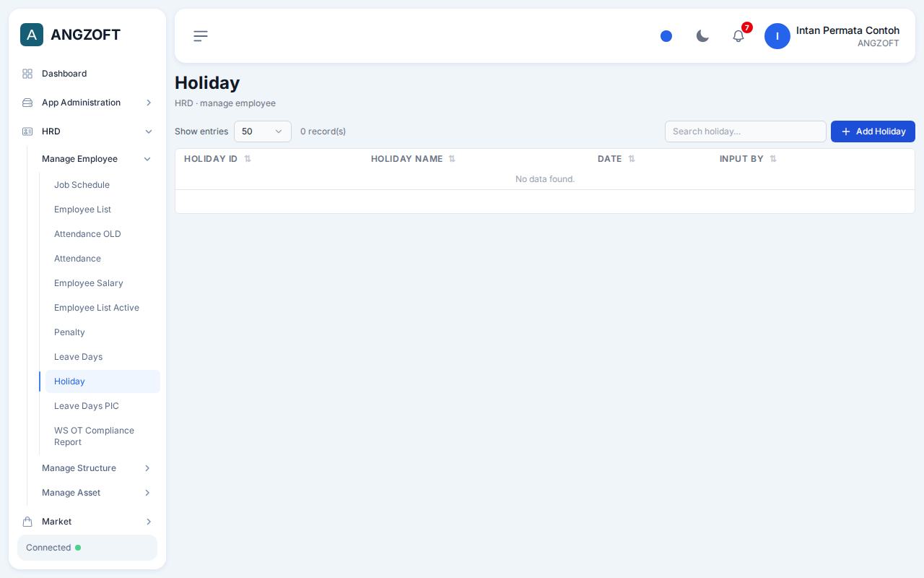Expand Manage Asset chevron

[147, 493]
